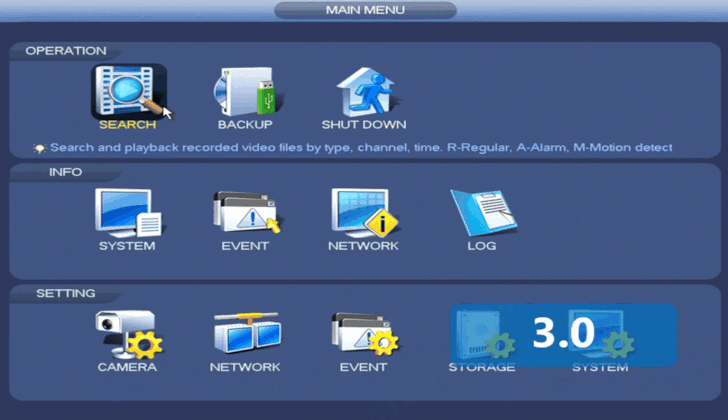Click the 3.0 version overlay badge

[x=563, y=332]
